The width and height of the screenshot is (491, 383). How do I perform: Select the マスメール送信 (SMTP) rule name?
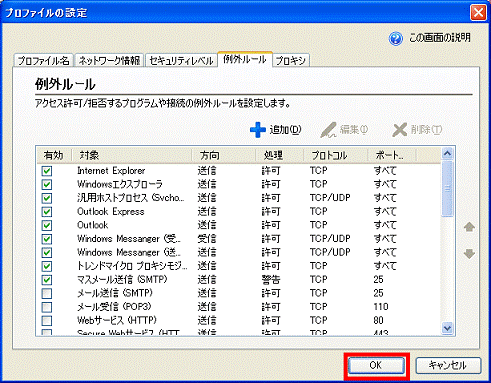pos(122,280)
